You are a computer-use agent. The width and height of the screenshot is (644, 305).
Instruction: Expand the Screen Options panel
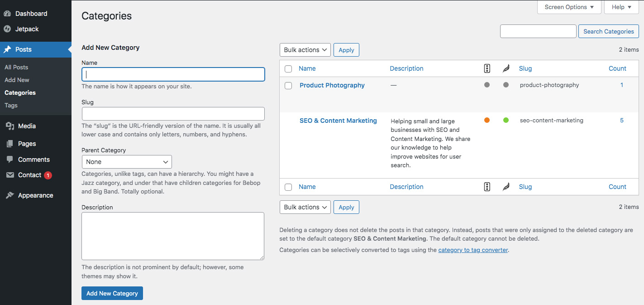click(569, 7)
